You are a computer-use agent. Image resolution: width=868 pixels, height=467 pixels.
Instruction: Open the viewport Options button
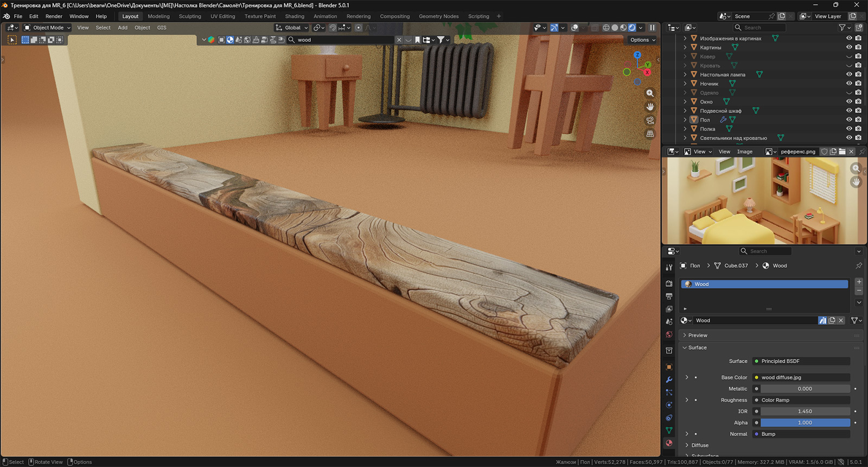coord(642,40)
